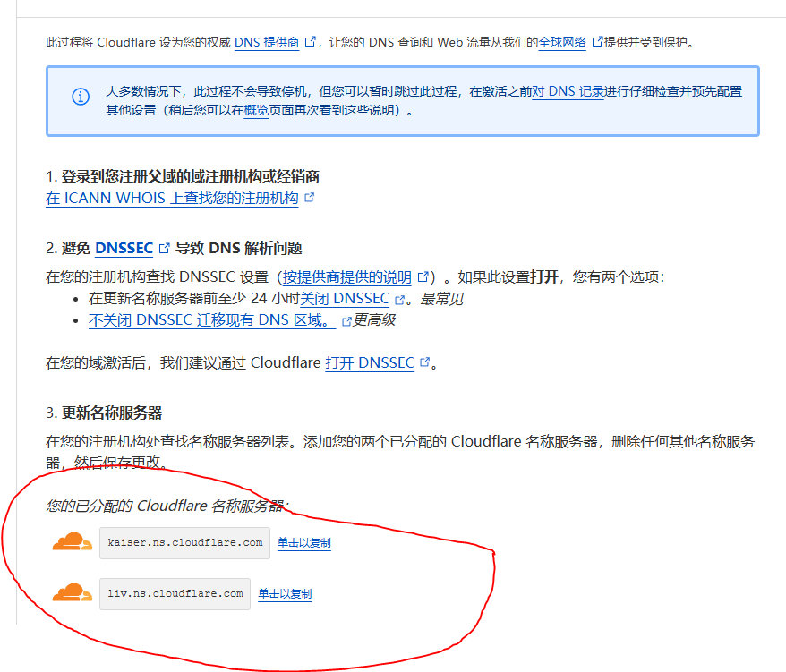Click the external-link icon after "全球网络"
The image size is (786, 672).
coord(597,41)
